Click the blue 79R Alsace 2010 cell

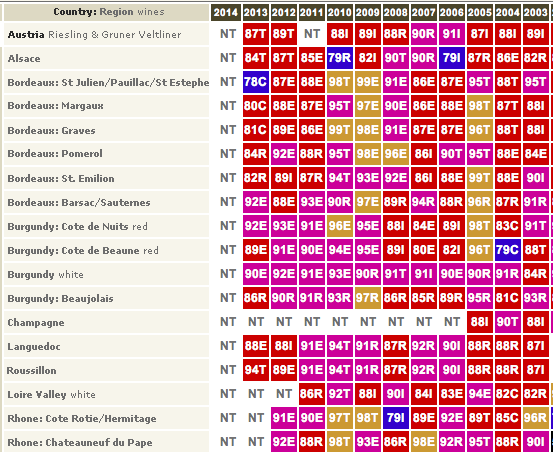tap(340, 58)
